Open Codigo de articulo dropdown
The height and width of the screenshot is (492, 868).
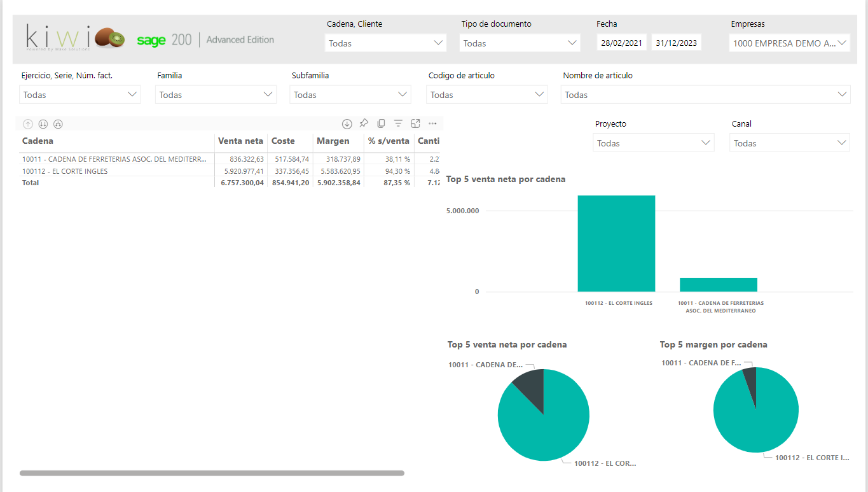[x=486, y=95]
